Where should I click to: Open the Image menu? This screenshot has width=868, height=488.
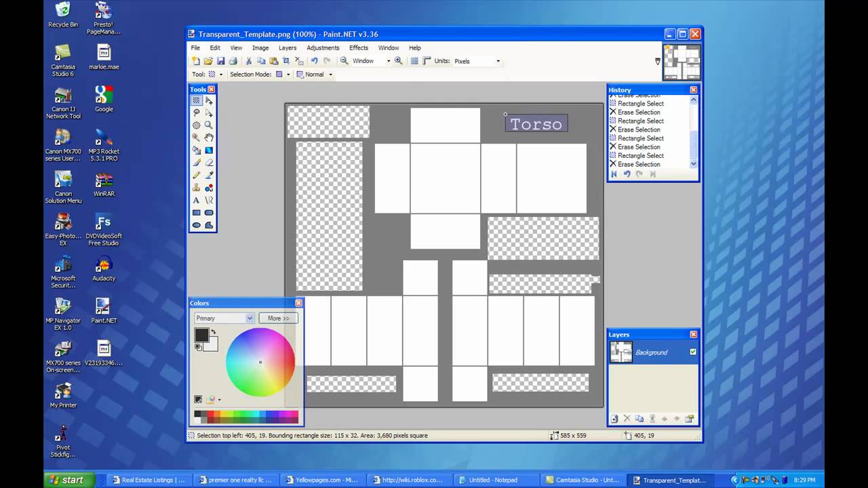[x=260, y=48]
